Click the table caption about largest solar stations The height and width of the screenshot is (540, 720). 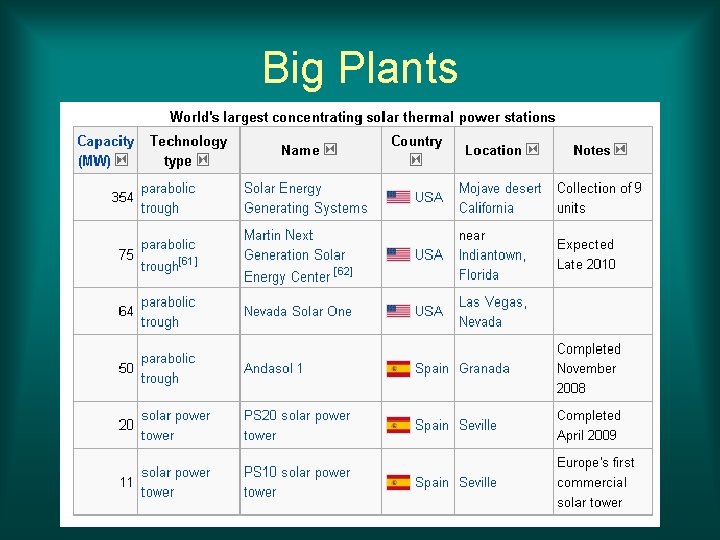[x=362, y=117]
